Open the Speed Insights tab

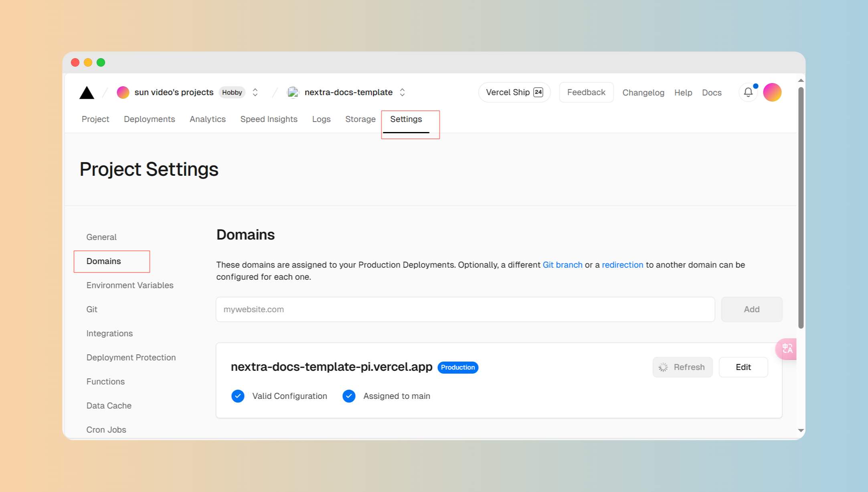(x=269, y=119)
